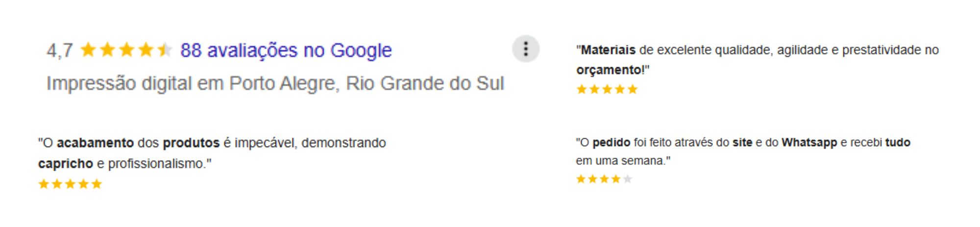980x227 pixels.
Task: Click the 4,7 overall rating number
Action: pos(59,50)
